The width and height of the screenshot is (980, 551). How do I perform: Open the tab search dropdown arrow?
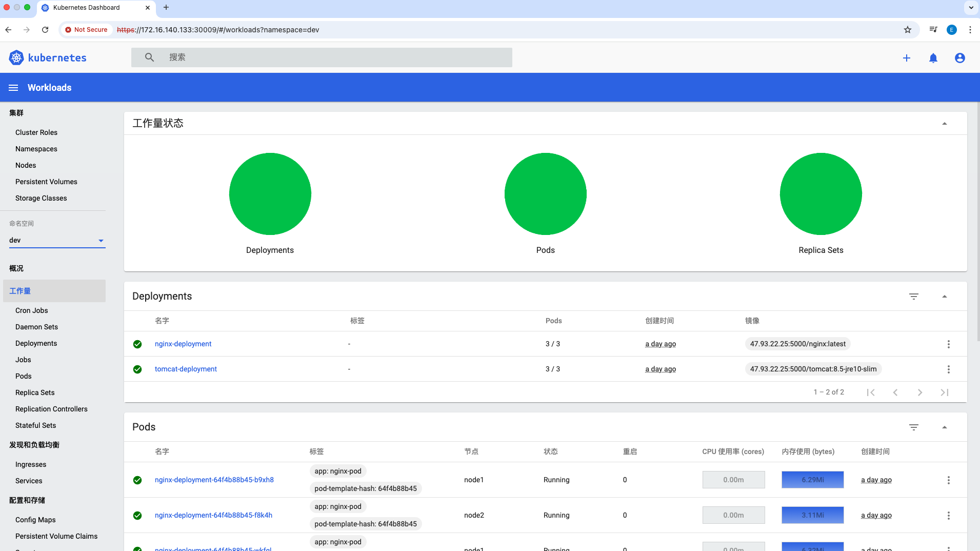[x=971, y=8]
